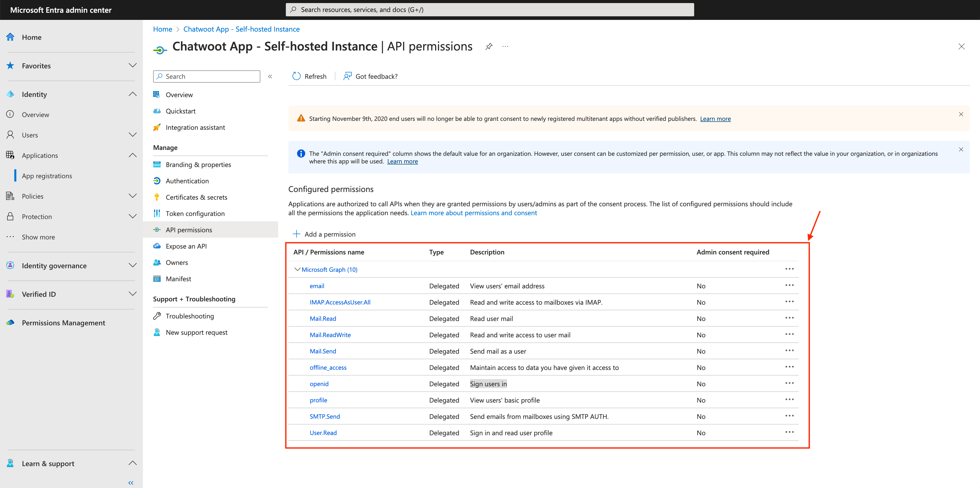This screenshot has width=980, height=488.
Task: Open App registrations in sidebar
Action: (x=47, y=176)
